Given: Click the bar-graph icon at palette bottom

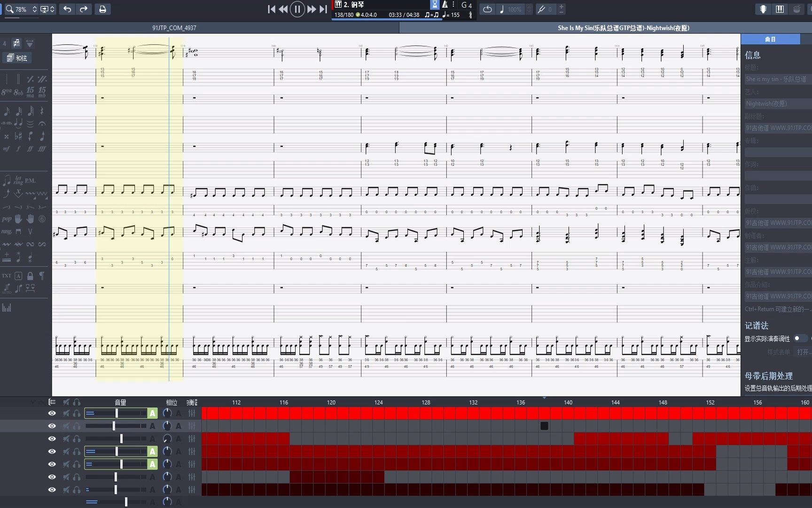Looking at the screenshot, I should [7, 308].
